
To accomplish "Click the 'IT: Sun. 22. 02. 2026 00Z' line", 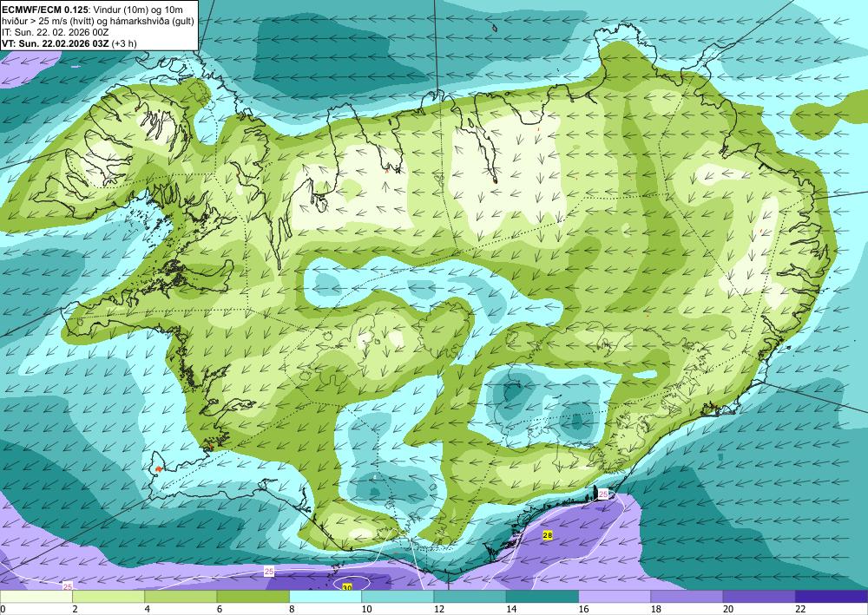I will [x=55, y=32].
